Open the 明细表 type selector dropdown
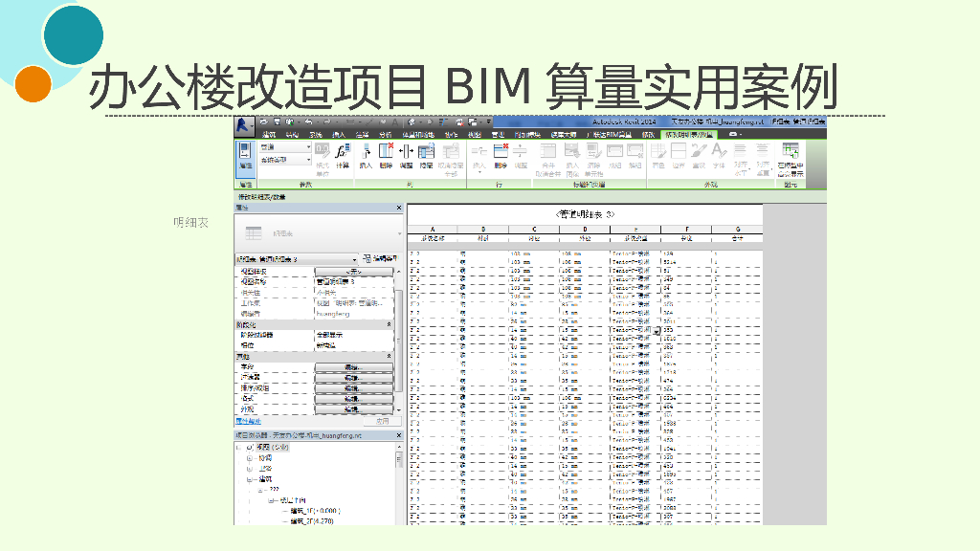Screen dimensions: 980x551 [x=319, y=233]
